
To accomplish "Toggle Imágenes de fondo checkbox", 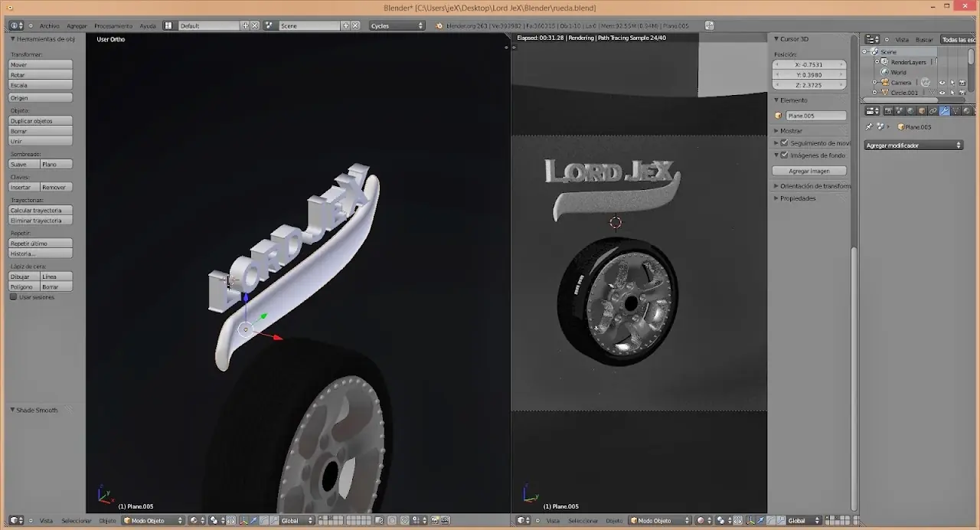I will (785, 155).
